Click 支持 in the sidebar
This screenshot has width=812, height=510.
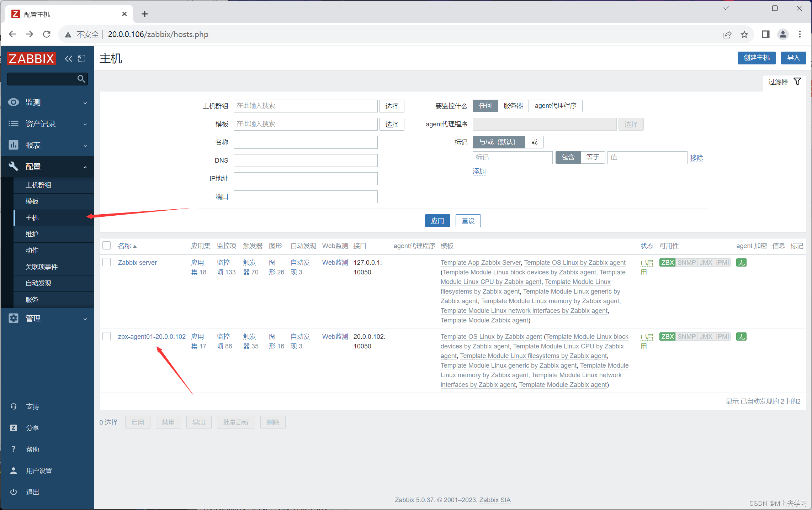click(33, 406)
